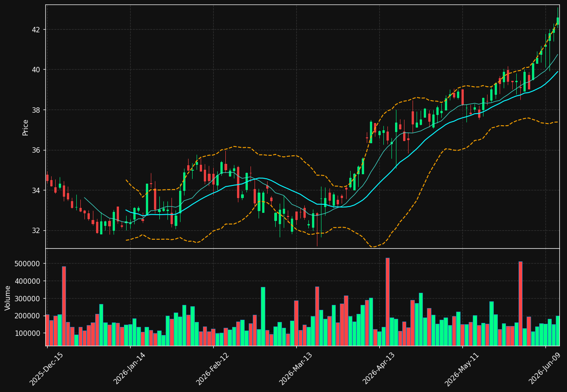
Task: Click the 400000 volume axis label
Action: click(27, 281)
